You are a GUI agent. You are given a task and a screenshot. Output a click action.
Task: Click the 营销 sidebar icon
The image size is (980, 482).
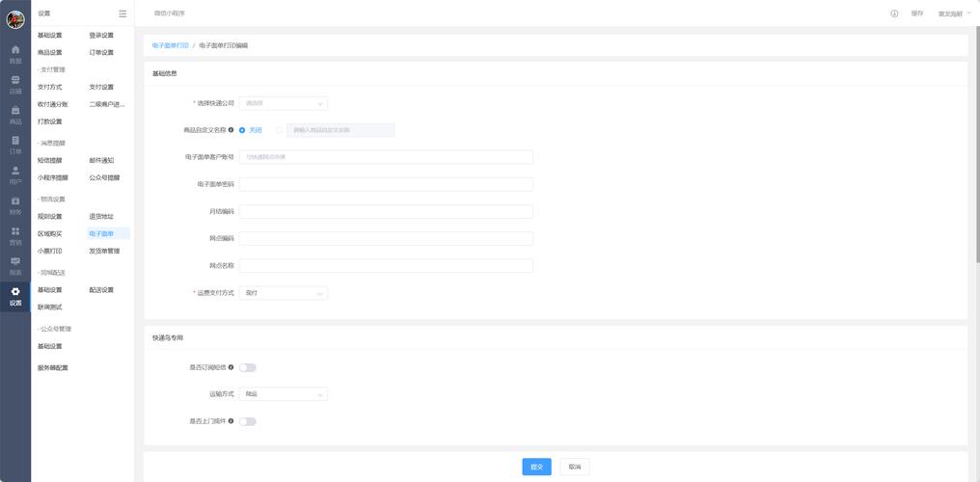15,236
